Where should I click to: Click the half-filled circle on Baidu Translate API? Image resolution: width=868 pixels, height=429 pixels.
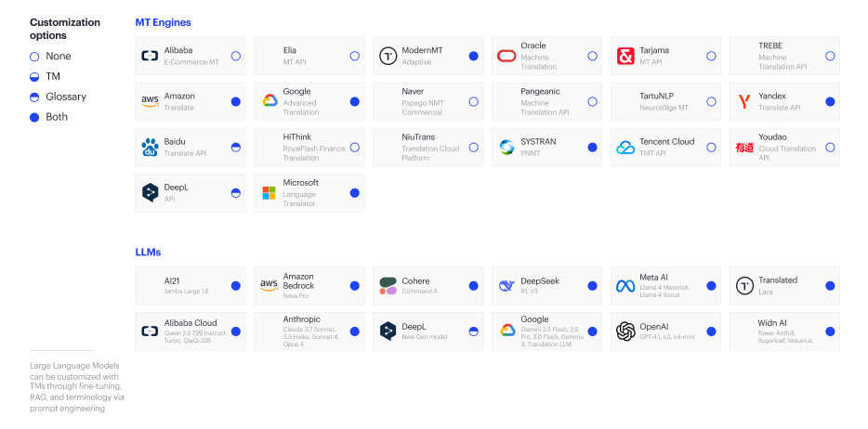[x=236, y=148]
